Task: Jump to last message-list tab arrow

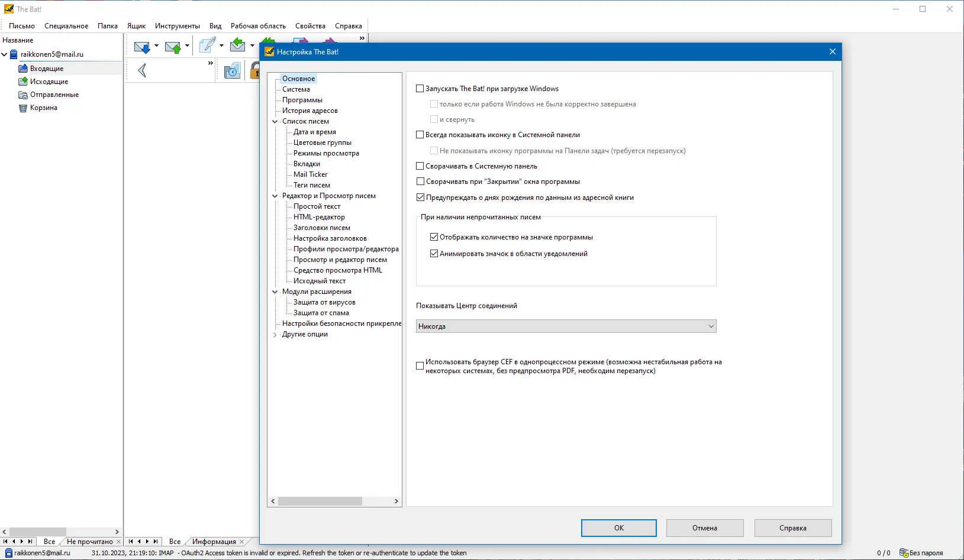Action: tap(156, 542)
